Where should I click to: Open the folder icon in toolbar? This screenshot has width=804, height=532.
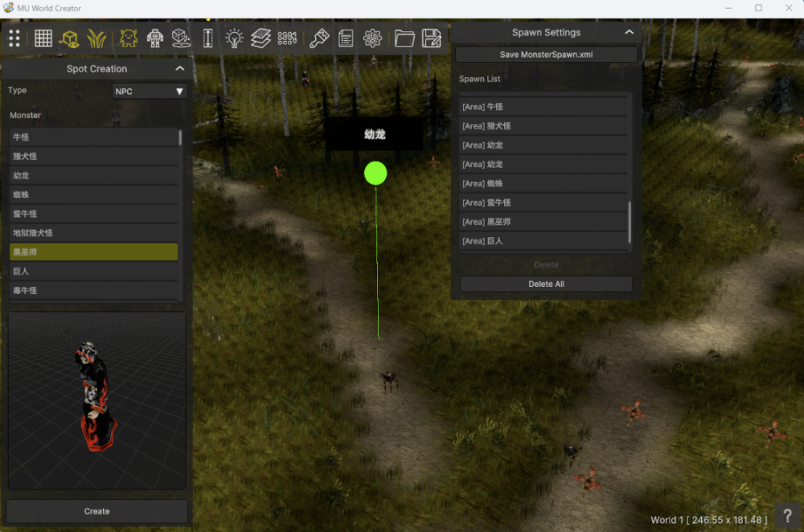(404, 38)
